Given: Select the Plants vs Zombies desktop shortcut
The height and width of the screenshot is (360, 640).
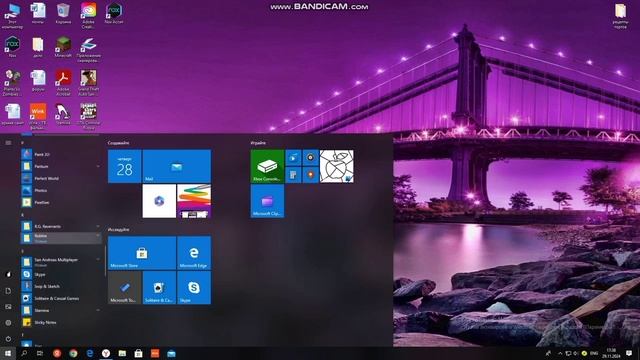Looking at the screenshot, I should [x=12, y=83].
